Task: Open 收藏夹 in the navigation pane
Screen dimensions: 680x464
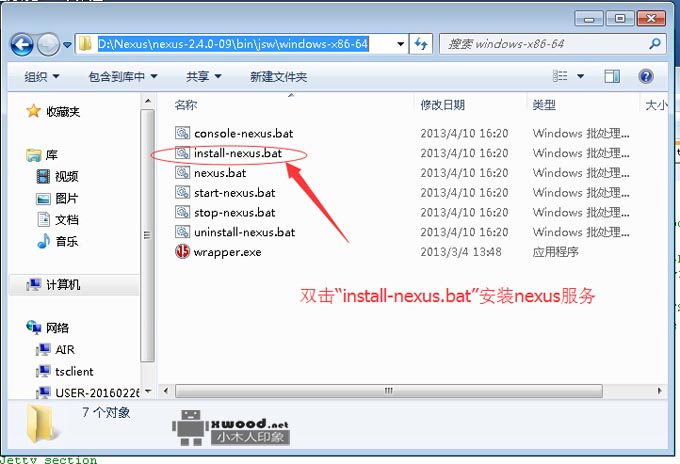Action: pyautogui.click(x=63, y=112)
